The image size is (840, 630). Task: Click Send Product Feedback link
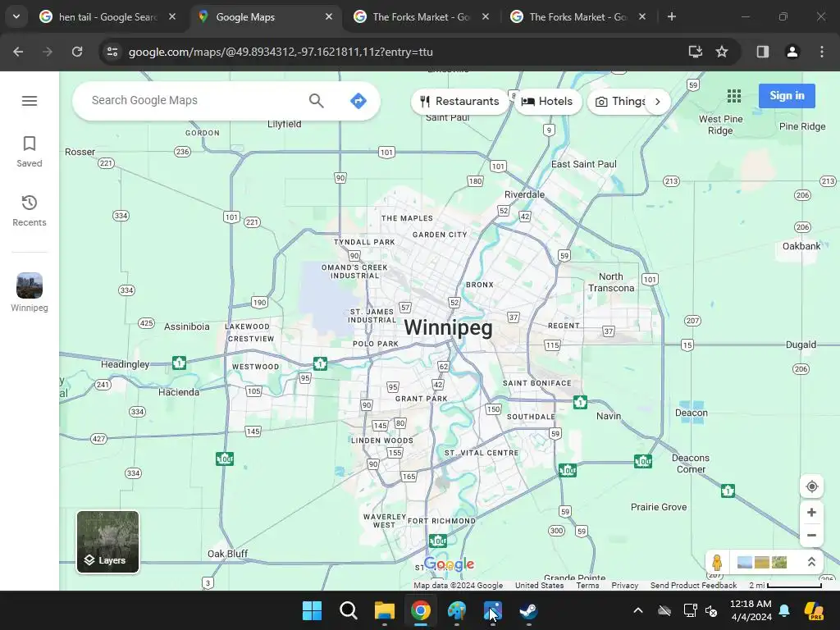click(693, 586)
